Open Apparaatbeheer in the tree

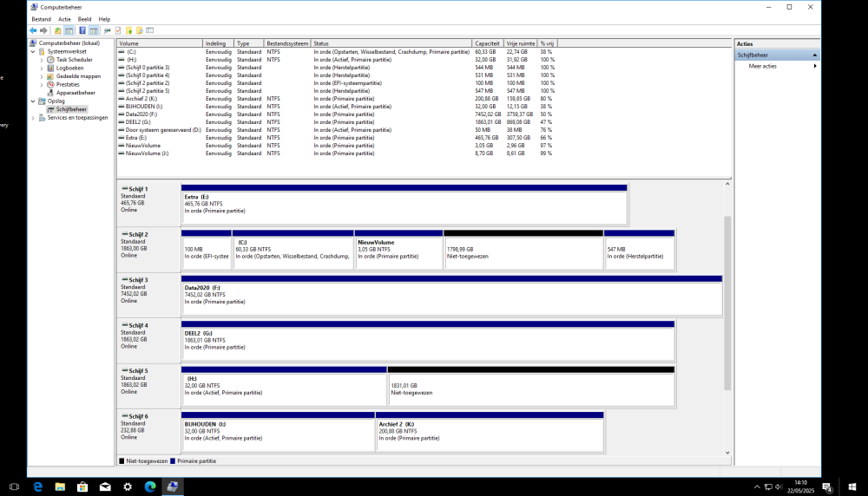[x=76, y=92]
